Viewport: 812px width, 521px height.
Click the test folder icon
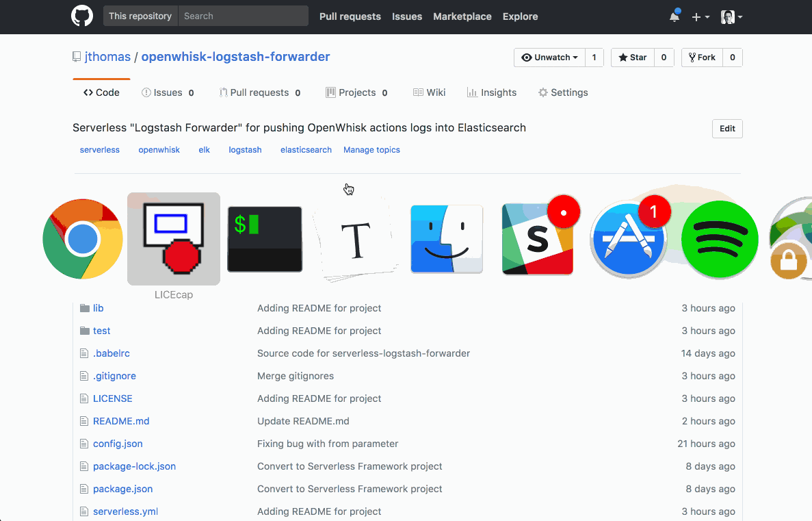tap(85, 331)
